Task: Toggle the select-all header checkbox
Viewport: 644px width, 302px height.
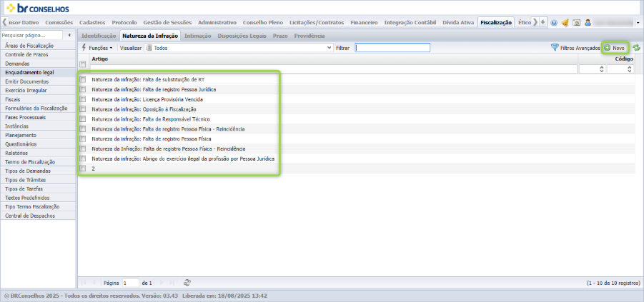Action: pos(82,64)
